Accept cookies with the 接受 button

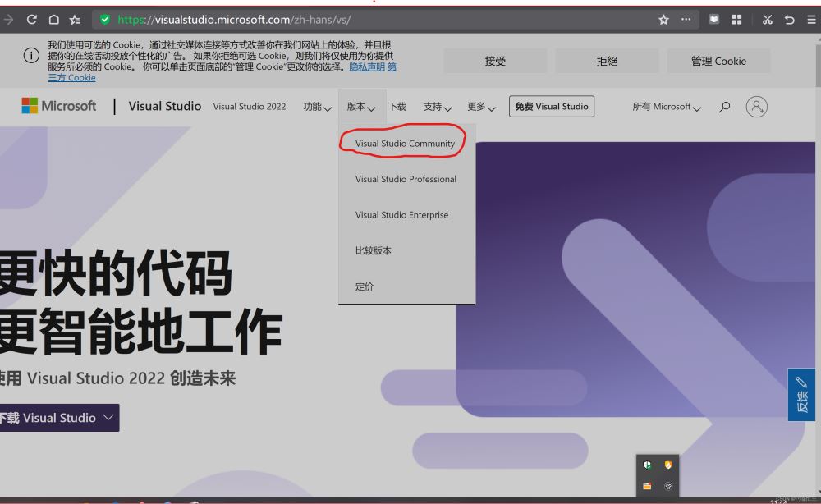coord(495,61)
